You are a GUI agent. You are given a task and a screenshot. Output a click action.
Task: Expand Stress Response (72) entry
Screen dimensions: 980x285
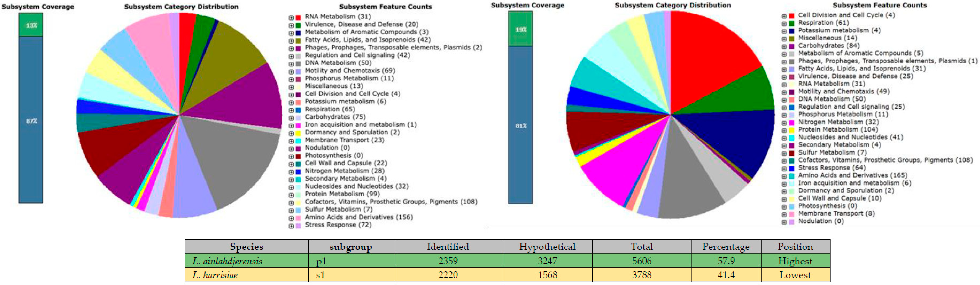291,226
